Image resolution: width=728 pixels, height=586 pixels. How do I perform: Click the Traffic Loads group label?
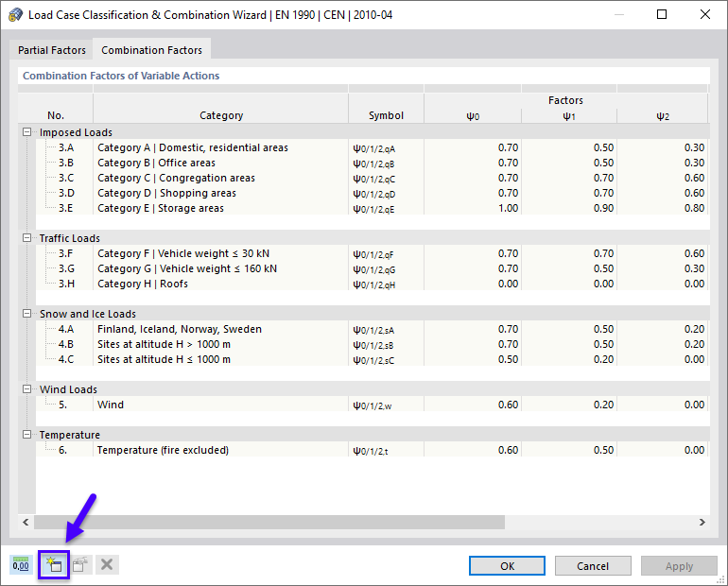point(70,238)
